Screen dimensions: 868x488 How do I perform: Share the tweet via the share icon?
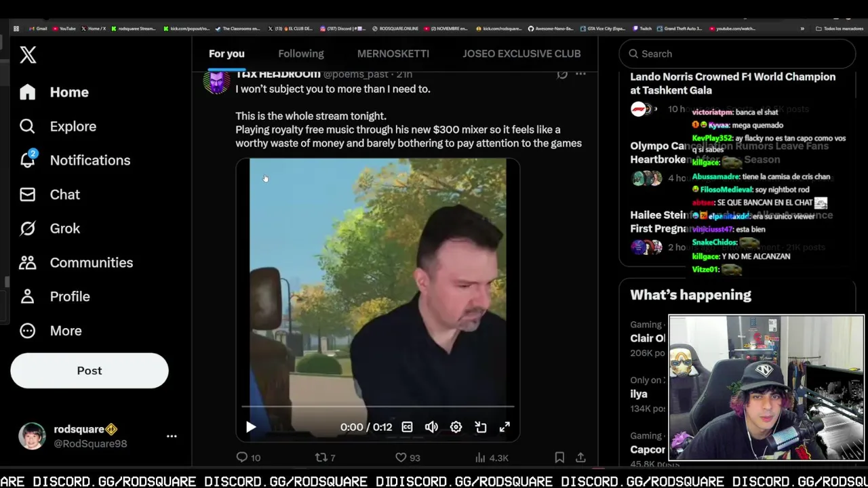pos(580,457)
